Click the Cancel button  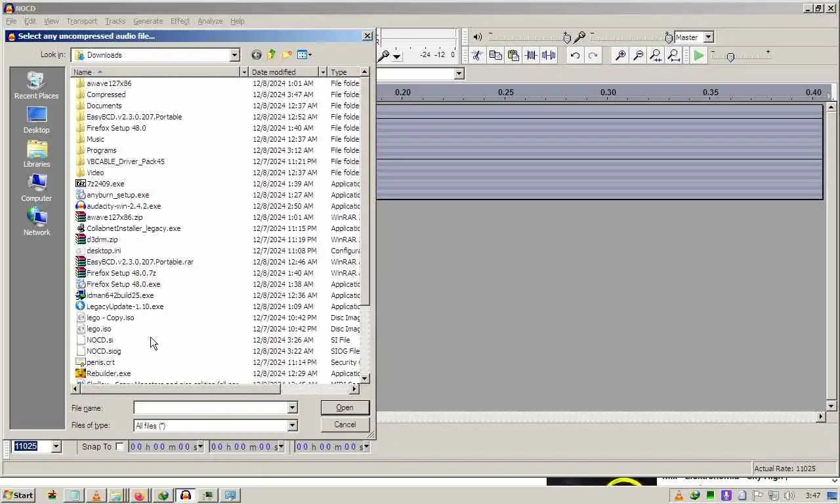(x=345, y=425)
